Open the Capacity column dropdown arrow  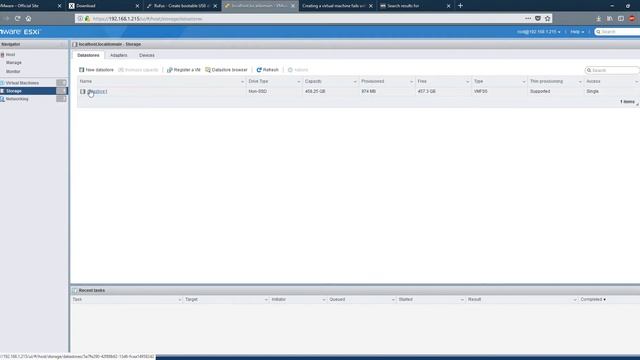(355, 82)
